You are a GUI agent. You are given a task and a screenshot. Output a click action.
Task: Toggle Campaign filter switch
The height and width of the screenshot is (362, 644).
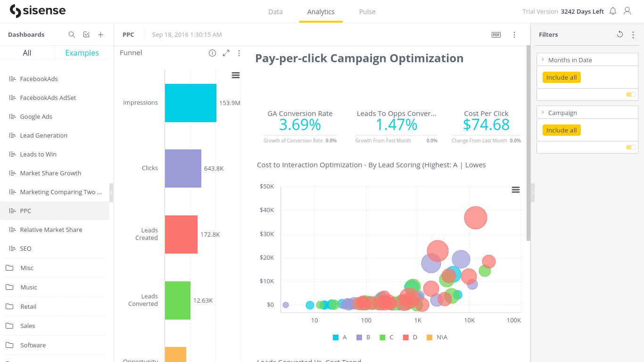pyautogui.click(x=631, y=148)
